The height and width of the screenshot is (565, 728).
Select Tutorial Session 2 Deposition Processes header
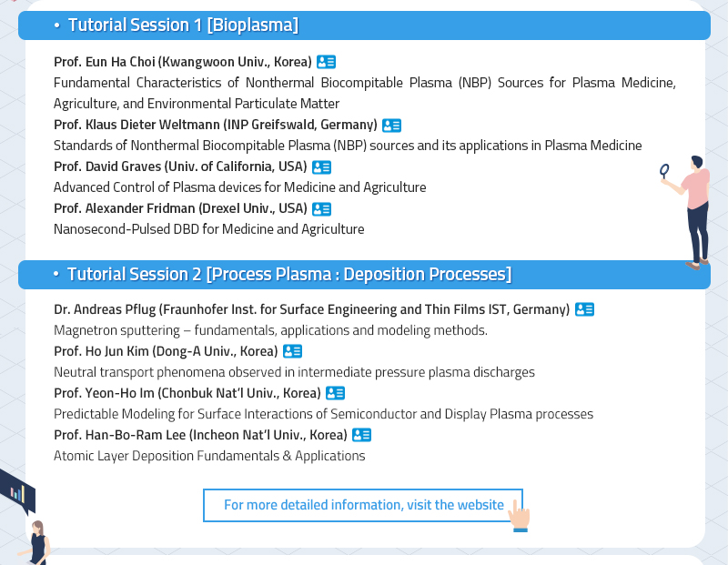pos(365,275)
